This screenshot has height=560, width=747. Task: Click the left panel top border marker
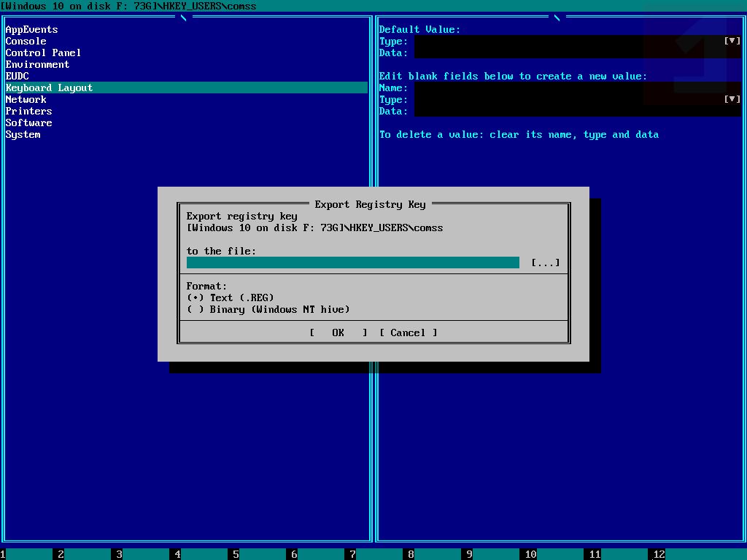tap(183, 17)
